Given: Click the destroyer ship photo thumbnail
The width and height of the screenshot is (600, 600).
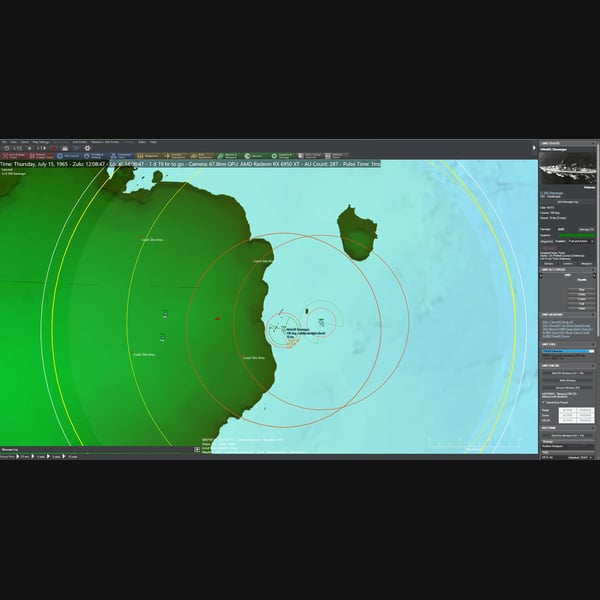Looking at the screenshot, I should click(x=567, y=168).
